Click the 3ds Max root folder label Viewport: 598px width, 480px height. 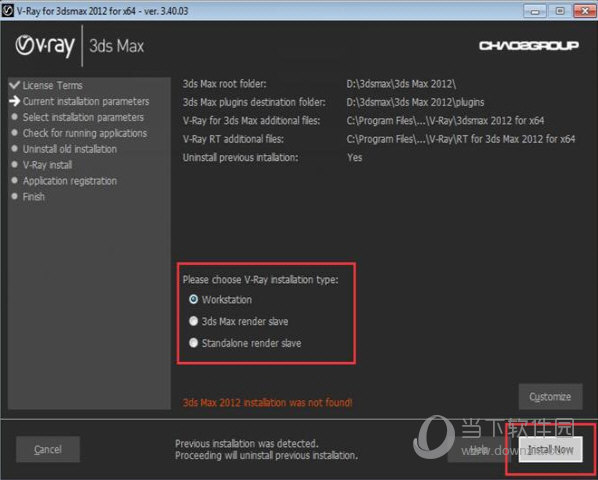click(225, 83)
